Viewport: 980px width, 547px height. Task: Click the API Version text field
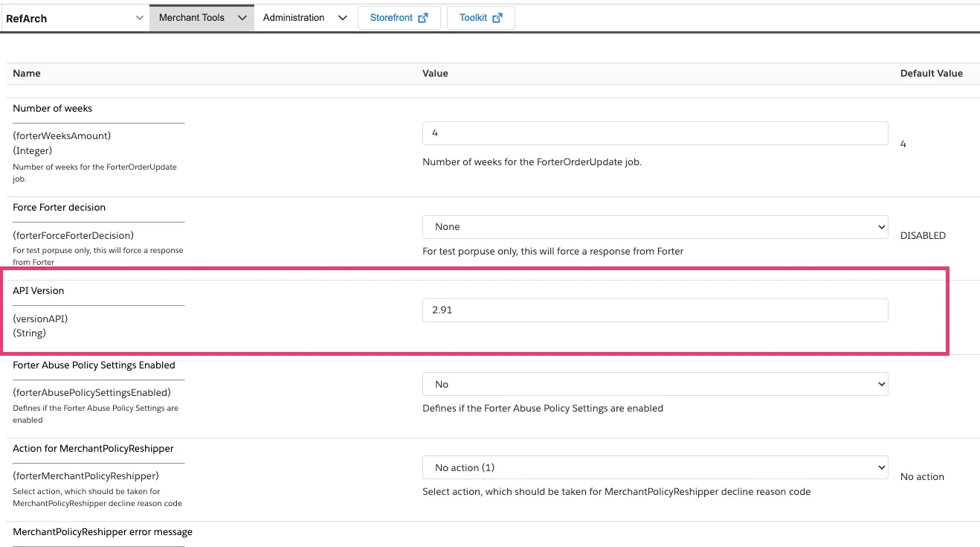pos(655,310)
